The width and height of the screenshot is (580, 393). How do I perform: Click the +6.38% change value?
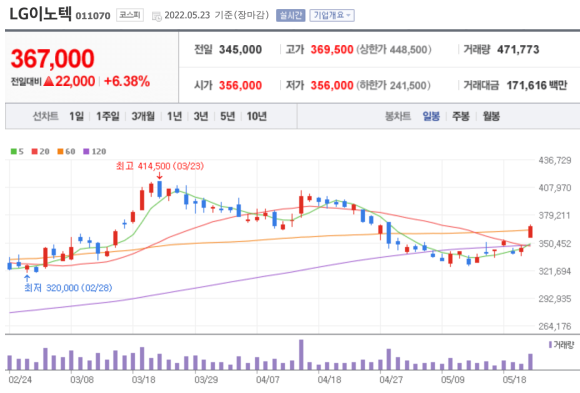pos(127,81)
